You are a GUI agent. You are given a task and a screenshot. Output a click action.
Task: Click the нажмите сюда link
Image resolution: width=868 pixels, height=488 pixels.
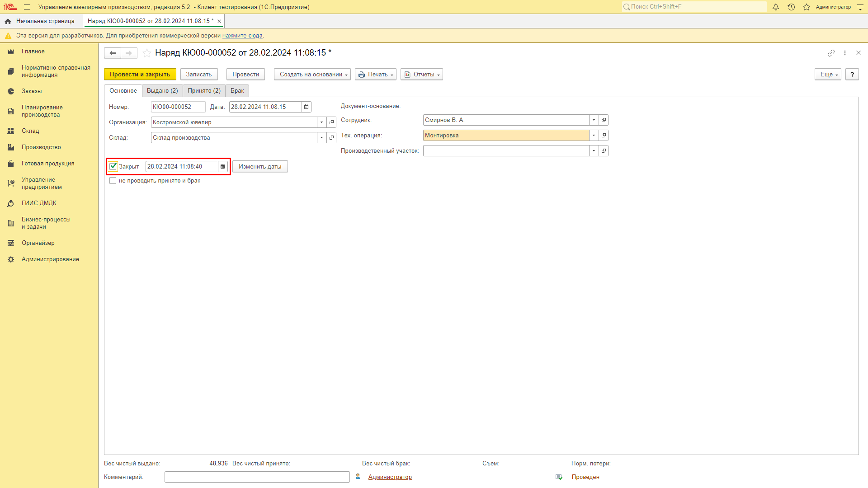[x=242, y=36]
